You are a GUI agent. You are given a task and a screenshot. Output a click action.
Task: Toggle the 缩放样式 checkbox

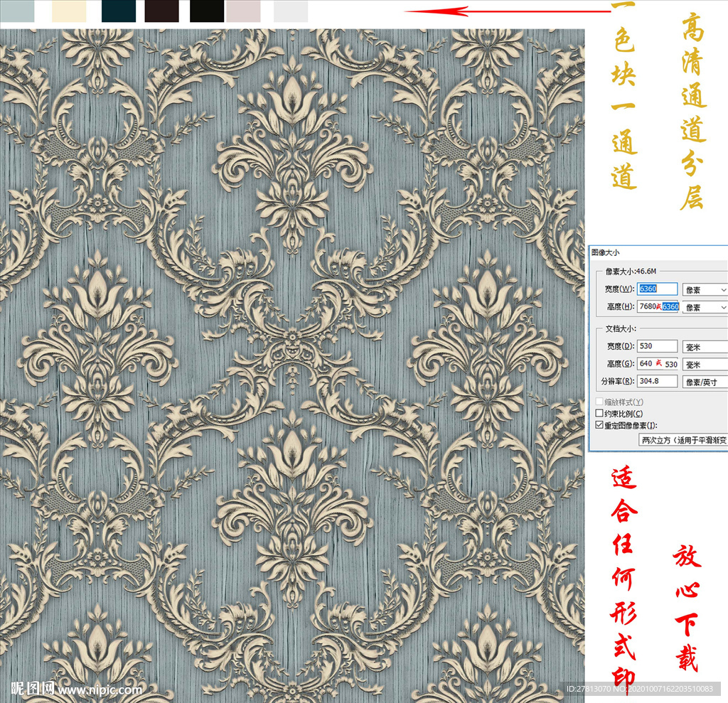tap(599, 402)
